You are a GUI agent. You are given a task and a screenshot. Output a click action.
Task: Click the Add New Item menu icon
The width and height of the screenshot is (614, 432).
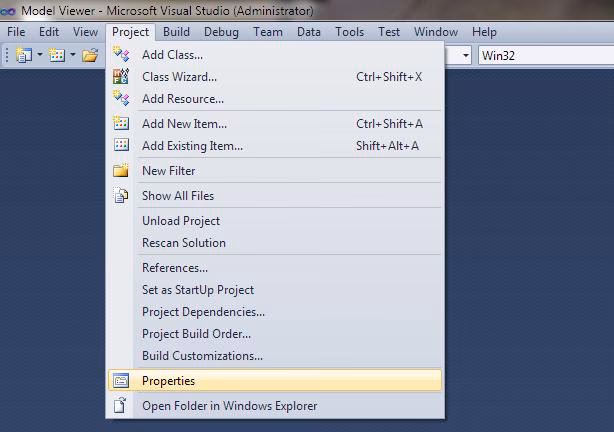(121, 123)
